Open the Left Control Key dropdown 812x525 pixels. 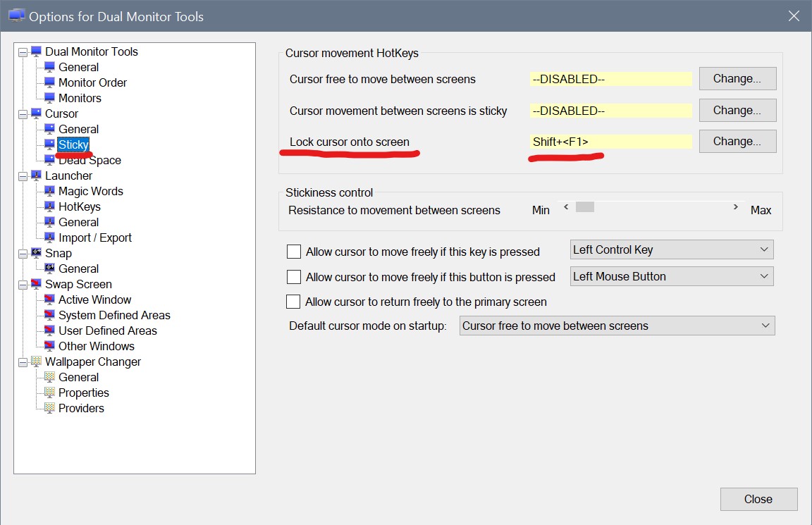point(672,249)
